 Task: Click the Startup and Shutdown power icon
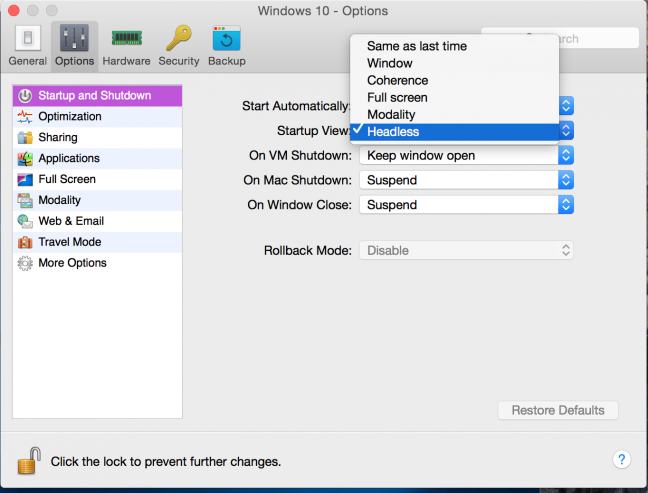(x=25, y=95)
